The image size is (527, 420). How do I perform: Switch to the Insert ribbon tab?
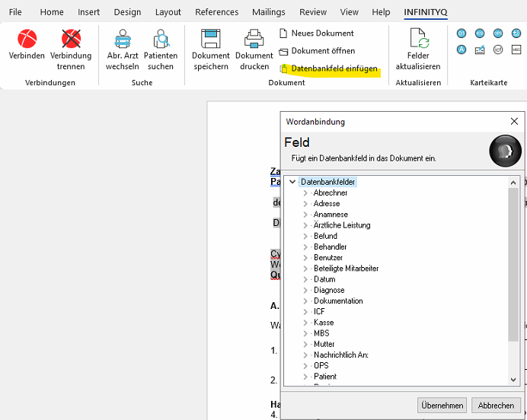click(89, 12)
